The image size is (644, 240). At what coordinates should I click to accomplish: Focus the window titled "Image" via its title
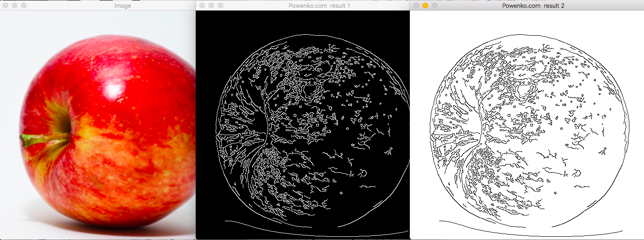click(123, 6)
